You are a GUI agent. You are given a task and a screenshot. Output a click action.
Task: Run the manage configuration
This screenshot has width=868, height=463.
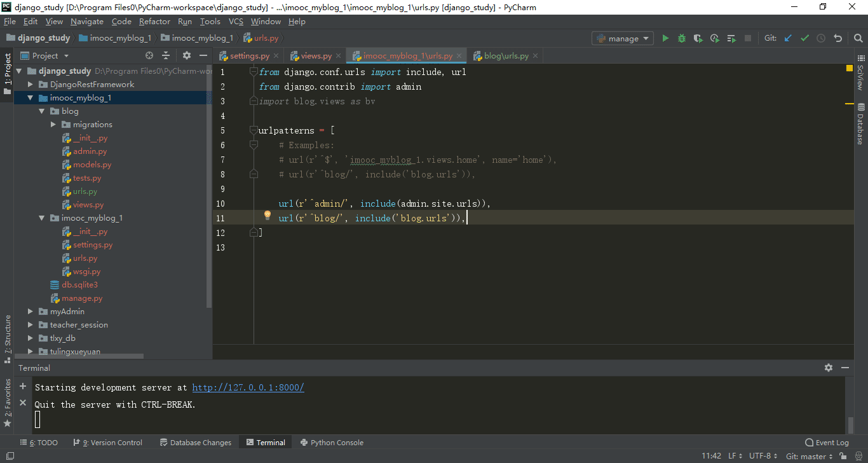[665, 38]
